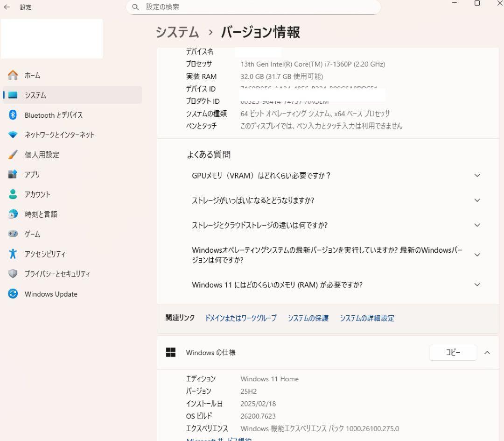The height and width of the screenshot is (441, 504).
Task: Expand the GPUメモリ (VRAM) question
Action: [477, 176]
